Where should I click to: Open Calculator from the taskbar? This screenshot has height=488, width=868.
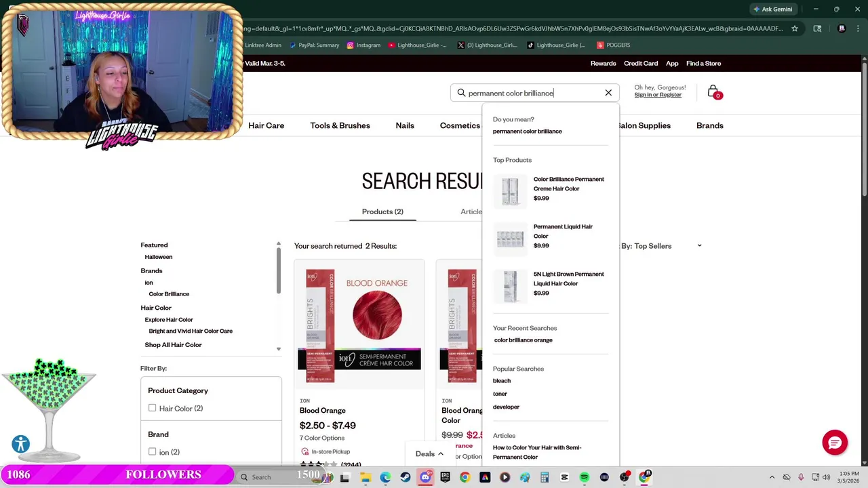point(545,477)
